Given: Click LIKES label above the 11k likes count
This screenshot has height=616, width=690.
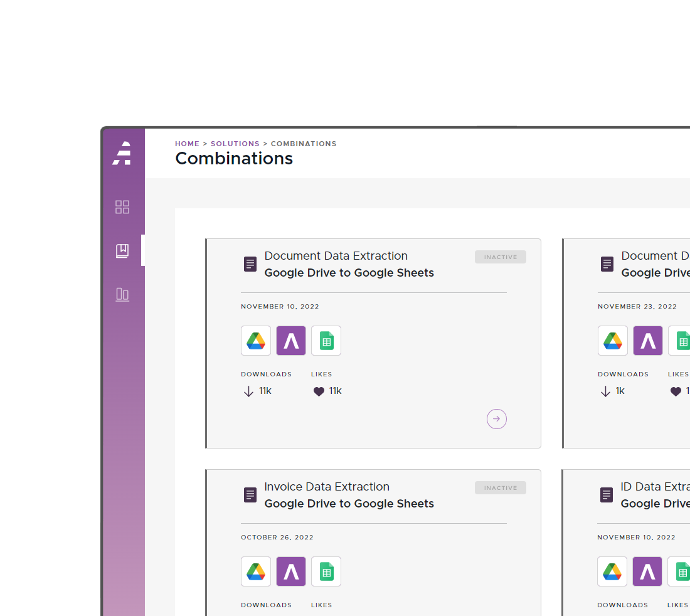Looking at the screenshot, I should coord(322,374).
